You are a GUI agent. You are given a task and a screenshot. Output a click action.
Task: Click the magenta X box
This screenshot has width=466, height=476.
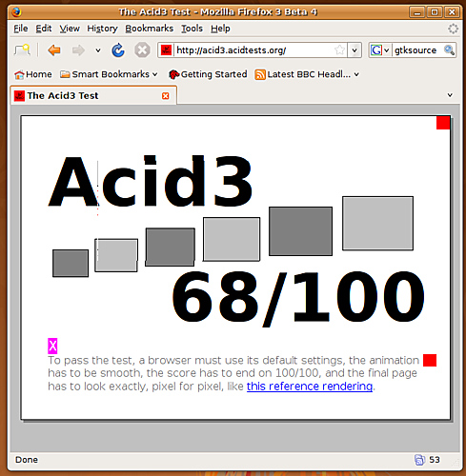(x=52, y=346)
